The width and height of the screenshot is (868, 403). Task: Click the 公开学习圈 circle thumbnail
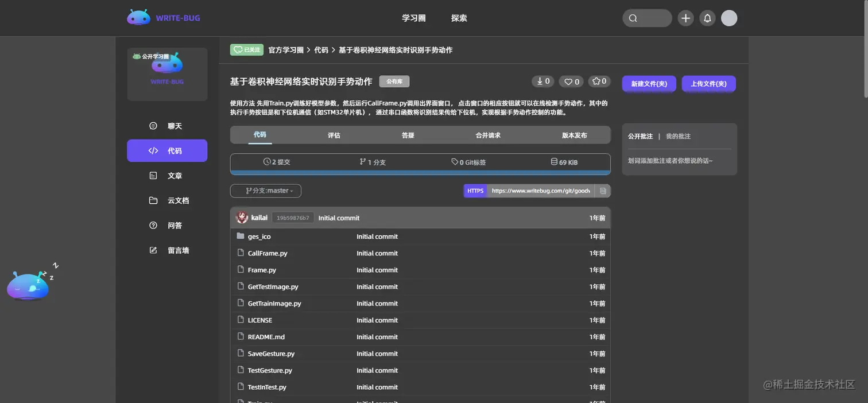point(167,74)
